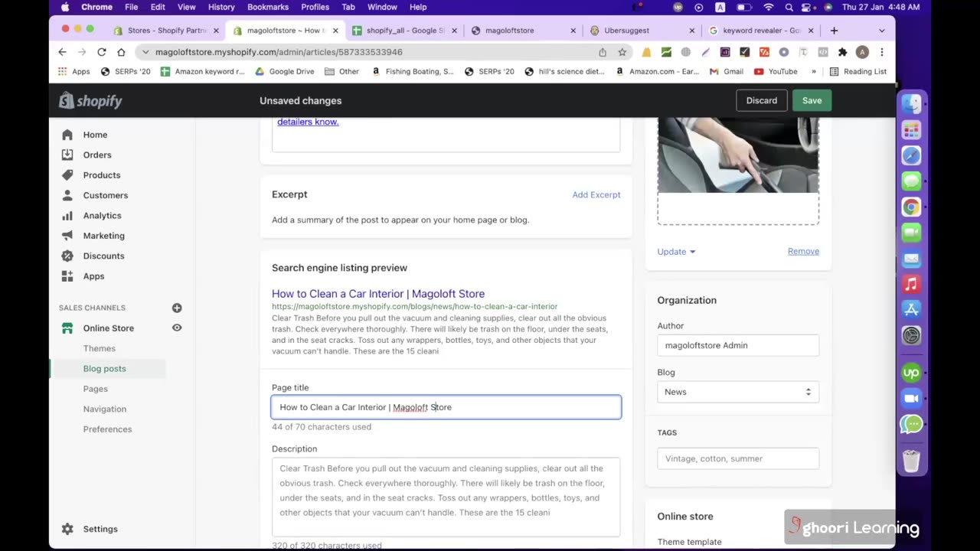Open the Chrome File menu
The image size is (980, 551).
click(x=132, y=7)
